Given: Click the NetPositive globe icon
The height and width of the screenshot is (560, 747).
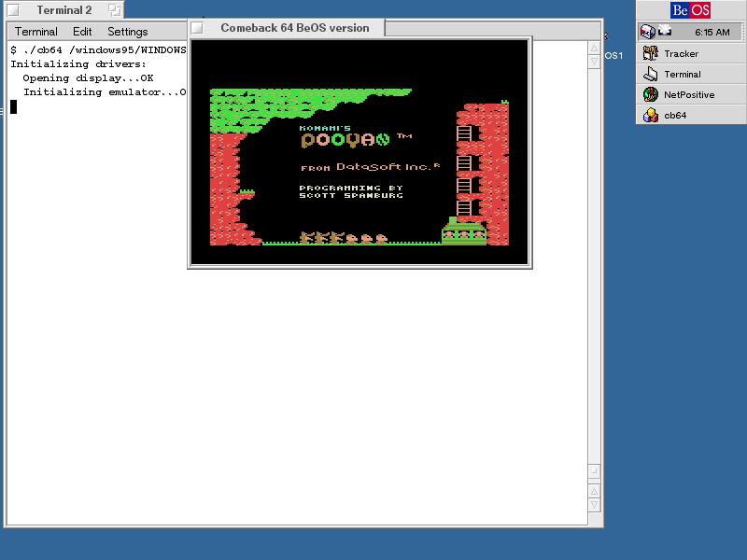Looking at the screenshot, I should click(x=650, y=94).
